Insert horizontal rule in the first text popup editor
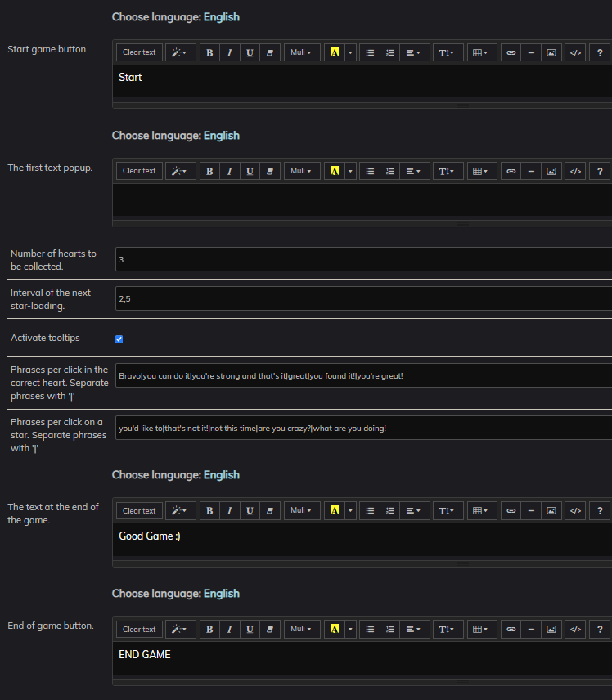612x700 pixels. pos(531,172)
